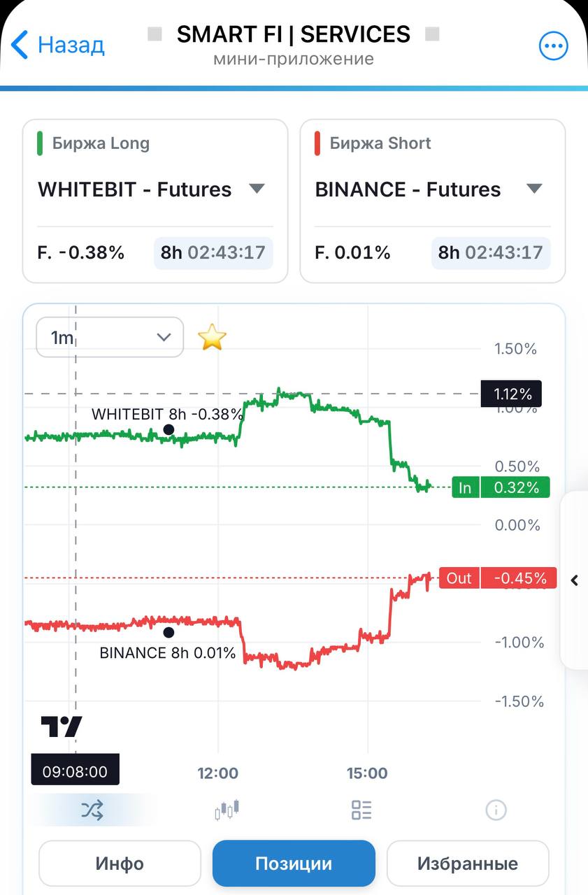Switch to the Инфо tab
The width and height of the screenshot is (588, 895).
tap(120, 864)
